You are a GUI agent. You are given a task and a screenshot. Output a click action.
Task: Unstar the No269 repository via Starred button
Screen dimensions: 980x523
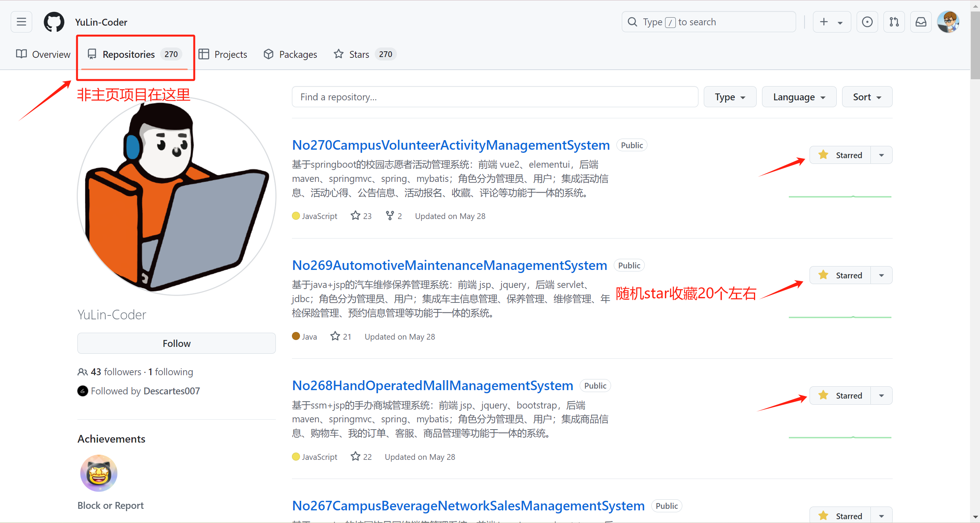click(x=840, y=275)
